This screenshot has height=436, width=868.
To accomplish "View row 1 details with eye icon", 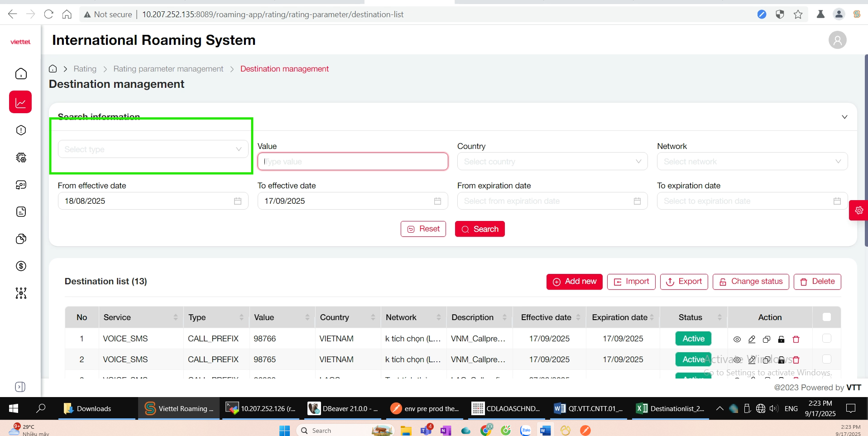I will 737,339.
